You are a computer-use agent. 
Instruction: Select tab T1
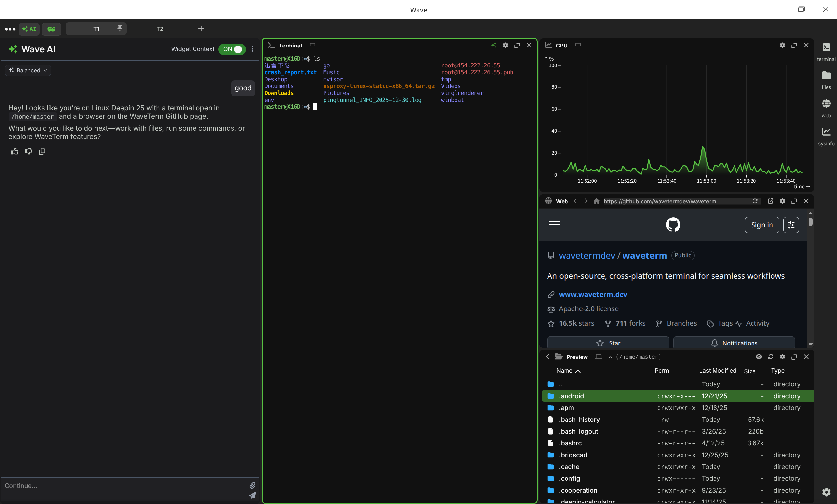96,29
